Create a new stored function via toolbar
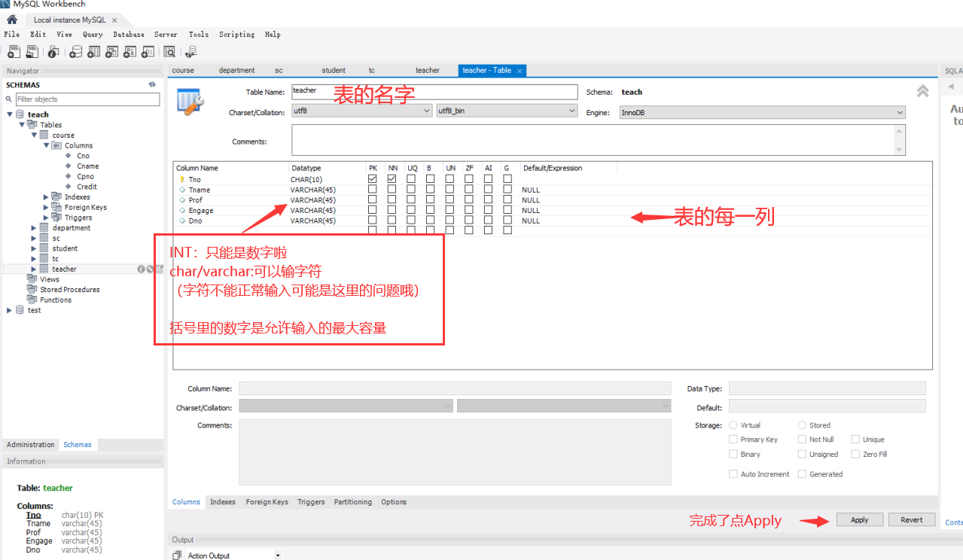 [x=148, y=51]
